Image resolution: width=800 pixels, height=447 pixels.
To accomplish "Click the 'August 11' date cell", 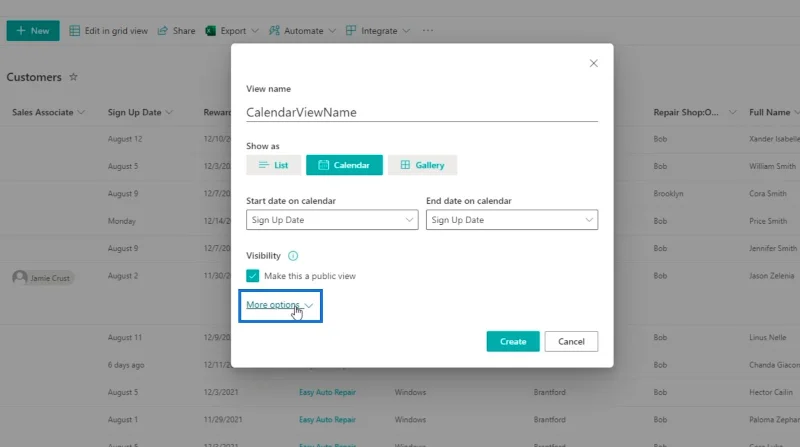I will pyautogui.click(x=124, y=337).
